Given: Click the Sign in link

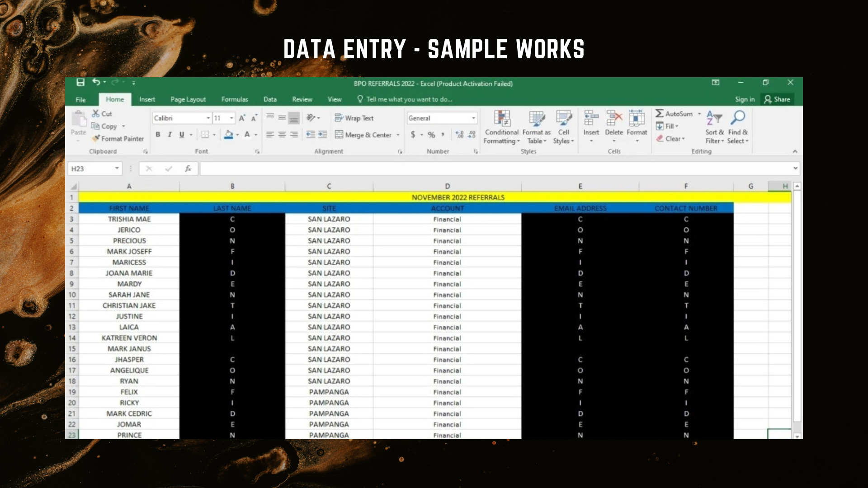Looking at the screenshot, I should click(x=745, y=99).
